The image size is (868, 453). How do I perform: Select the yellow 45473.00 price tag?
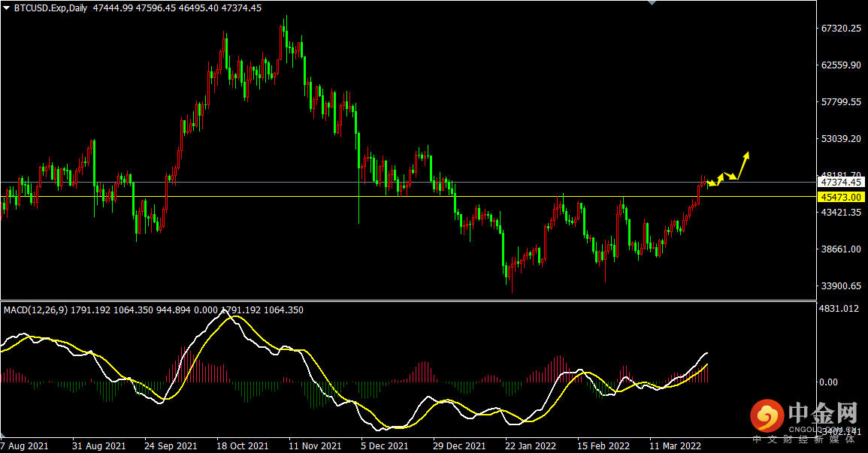[840, 197]
